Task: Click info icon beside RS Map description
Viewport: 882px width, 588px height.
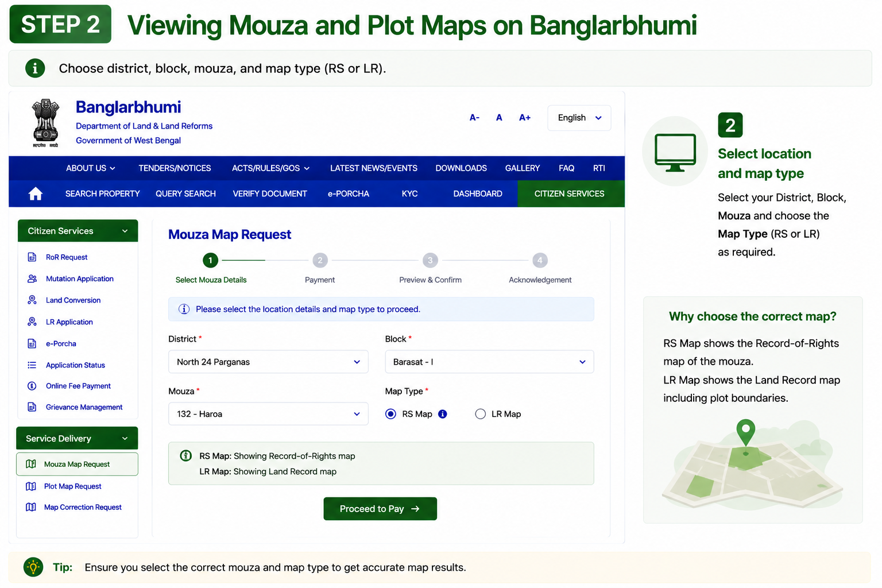Action: point(186,455)
